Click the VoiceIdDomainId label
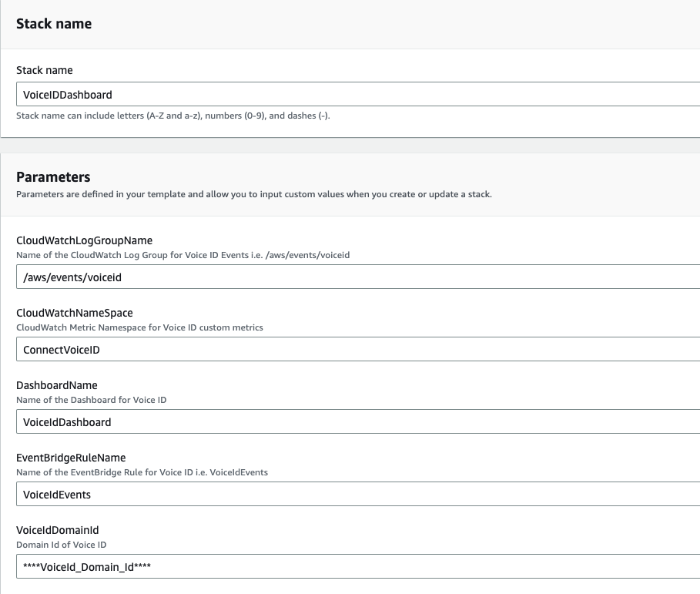Viewport: 700px width, 594px height. tap(58, 530)
